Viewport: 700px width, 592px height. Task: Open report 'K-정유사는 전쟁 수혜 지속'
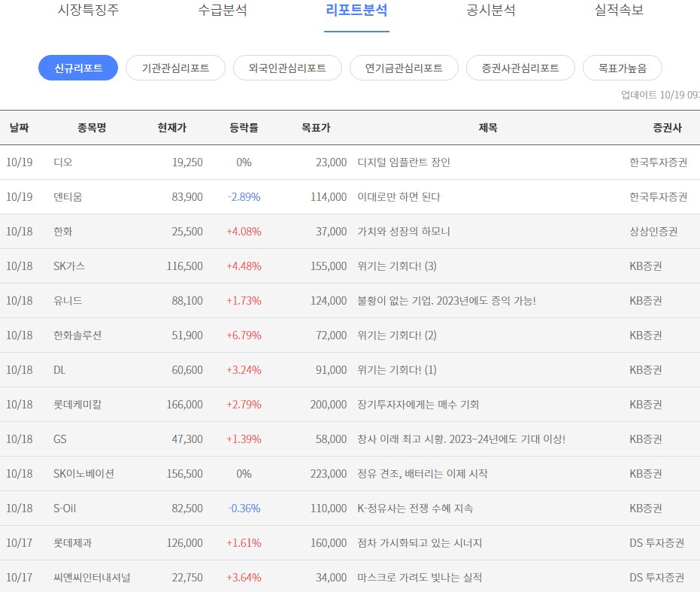click(x=415, y=509)
